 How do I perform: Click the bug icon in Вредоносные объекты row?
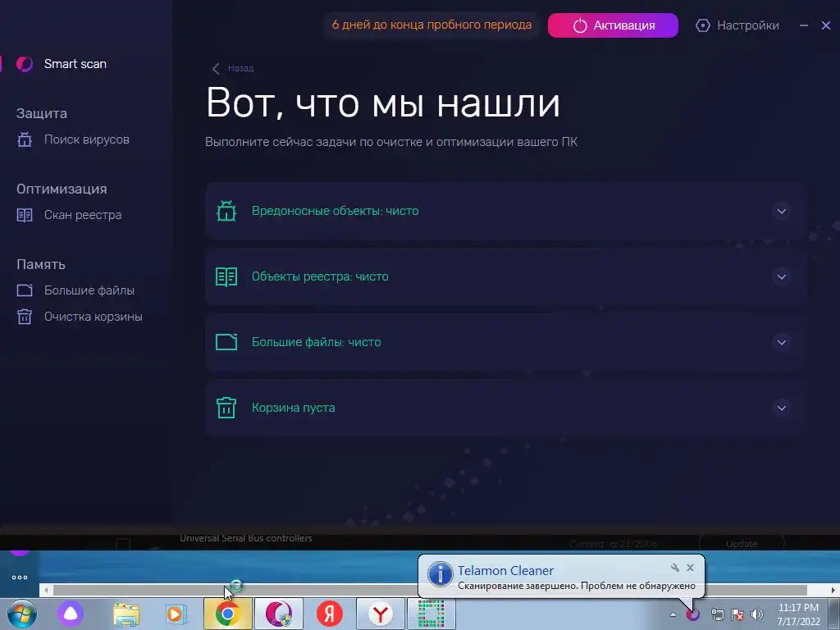pyautogui.click(x=226, y=211)
